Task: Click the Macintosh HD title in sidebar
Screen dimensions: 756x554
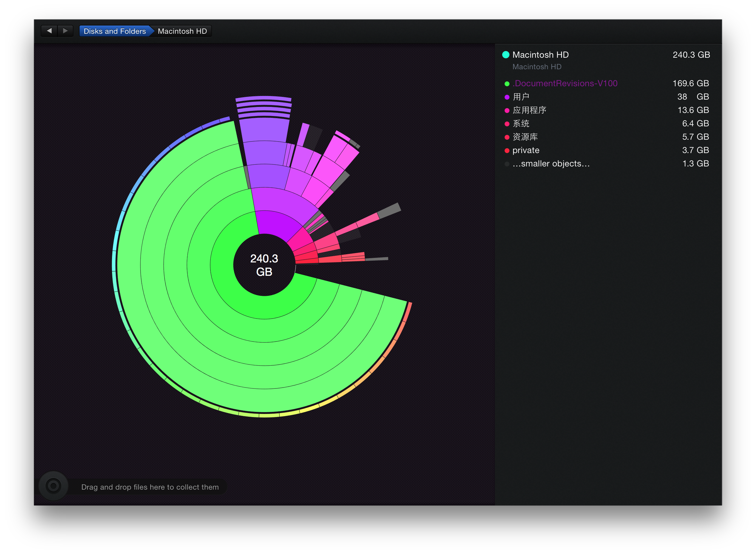Action: pyautogui.click(x=540, y=55)
